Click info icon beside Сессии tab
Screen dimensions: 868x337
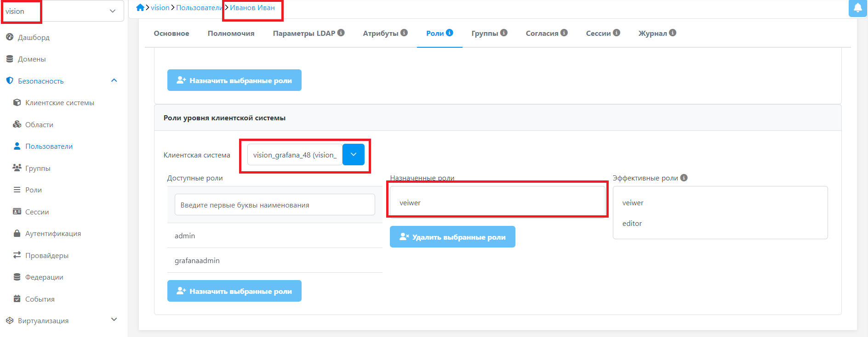click(x=617, y=33)
